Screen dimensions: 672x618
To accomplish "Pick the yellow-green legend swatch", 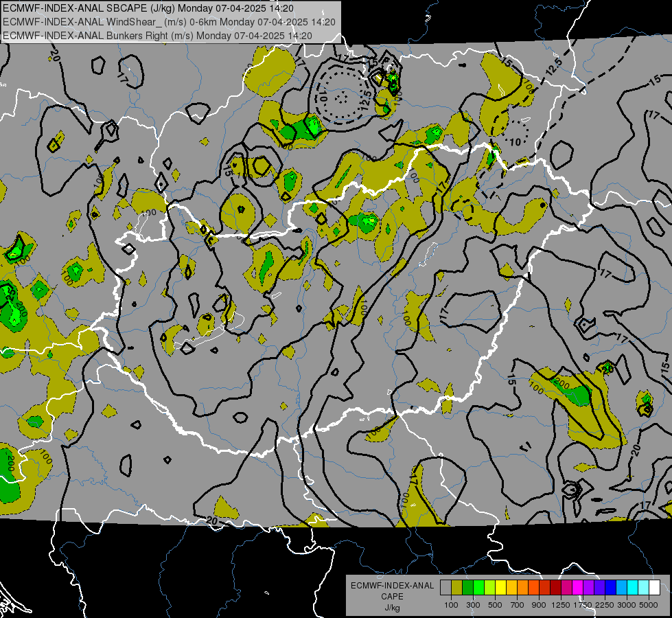I will click(489, 588).
